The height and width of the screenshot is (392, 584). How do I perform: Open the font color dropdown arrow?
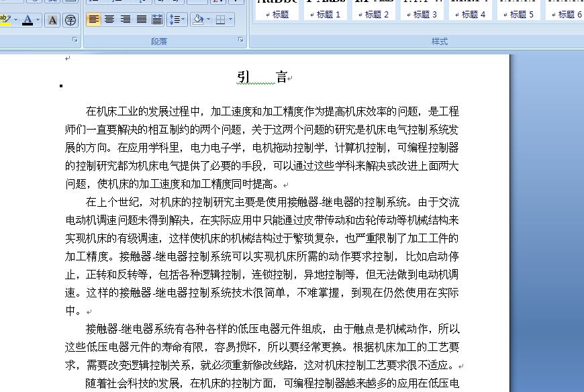pyautogui.click(x=38, y=19)
